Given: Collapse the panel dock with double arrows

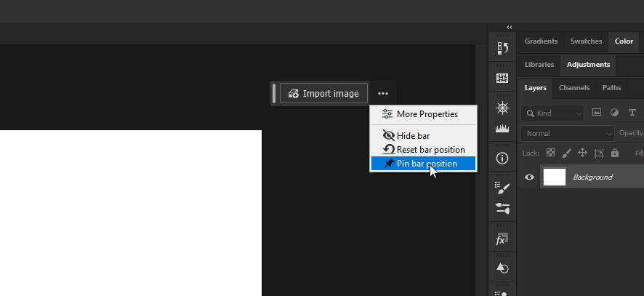Looking at the screenshot, I should coord(510,27).
